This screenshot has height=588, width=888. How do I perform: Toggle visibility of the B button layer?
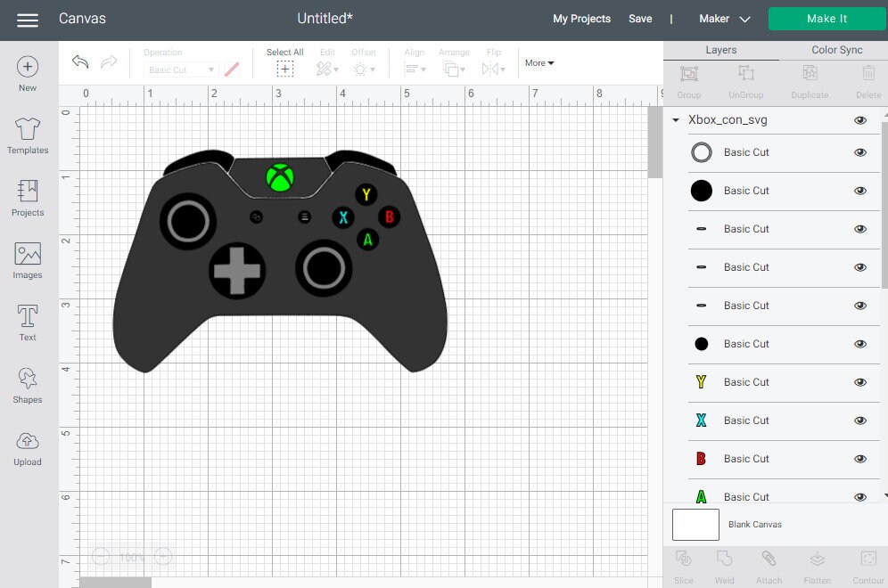[x=860, y=459]
